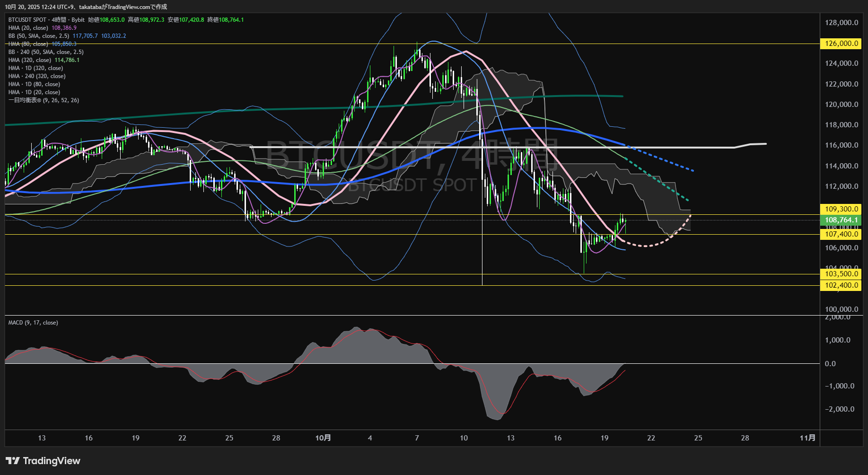The width and height of the screenshot is (868, 475).
Task: Select the HMA (20, close) indicator legend
Action: pyautogui.click(x=28, y=28)
